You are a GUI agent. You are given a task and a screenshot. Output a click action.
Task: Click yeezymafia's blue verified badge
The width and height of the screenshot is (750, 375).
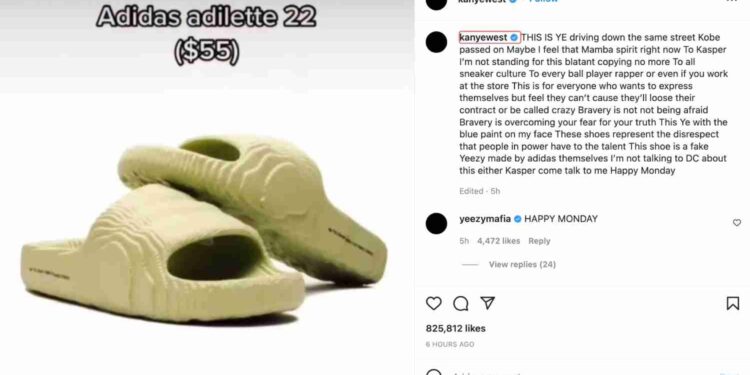click(518, 219)
